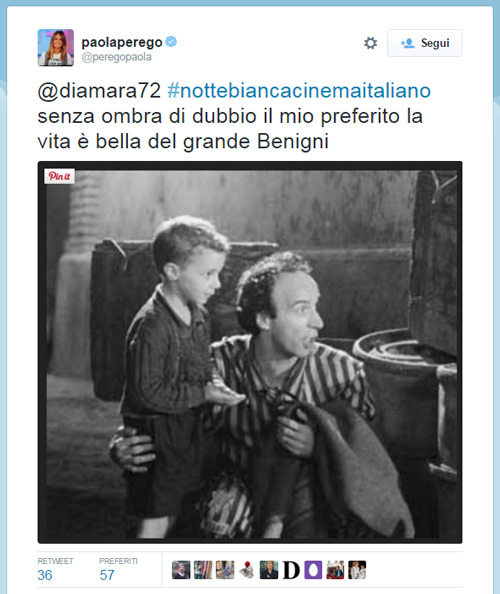
Task: Open the #nottebiancacinemaitaliano hashtag
Action: pyautogui.click(x=299, y=91)
